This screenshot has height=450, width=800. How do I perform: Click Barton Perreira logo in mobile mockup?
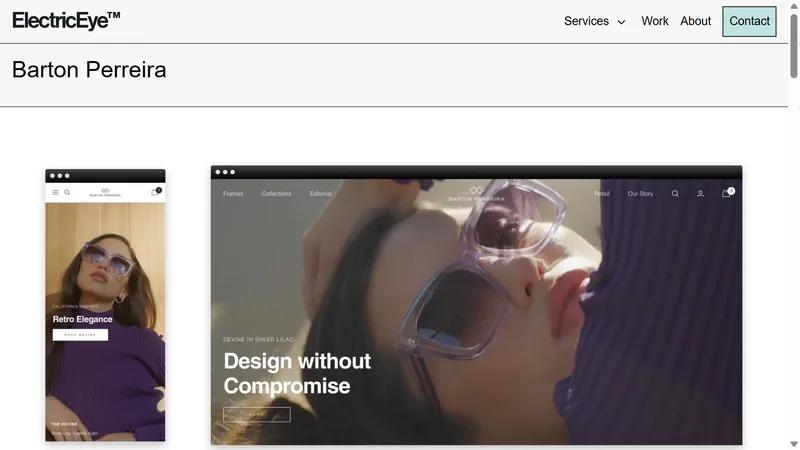click(x=105, y=192)
